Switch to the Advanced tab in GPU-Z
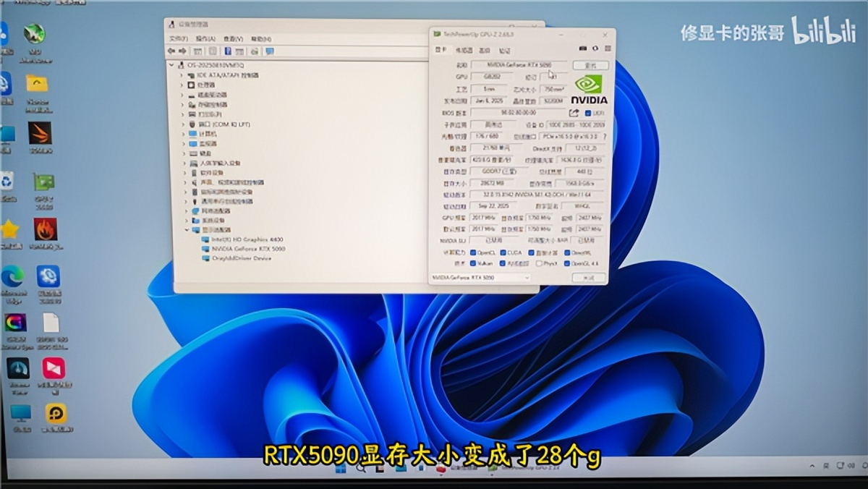This screenshot has width=868, height=489. pyautogui.click(x=485, y=50)
